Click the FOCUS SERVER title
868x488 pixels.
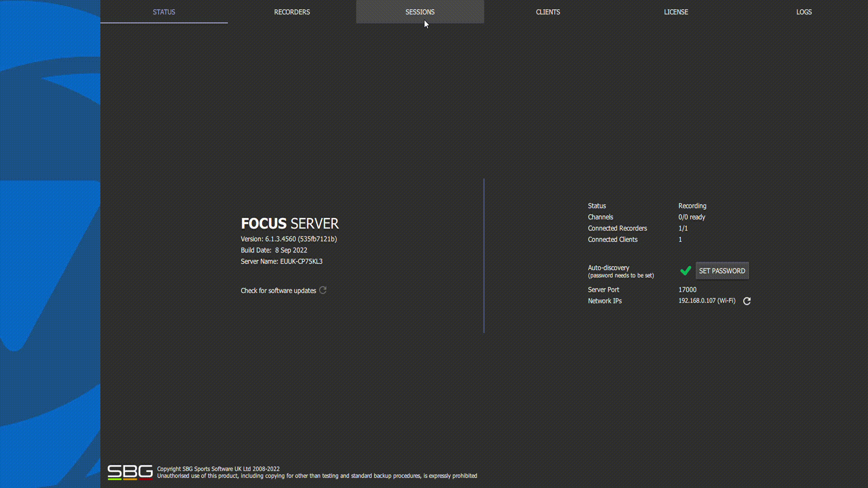pyautogui.click(x=289, y=223)
